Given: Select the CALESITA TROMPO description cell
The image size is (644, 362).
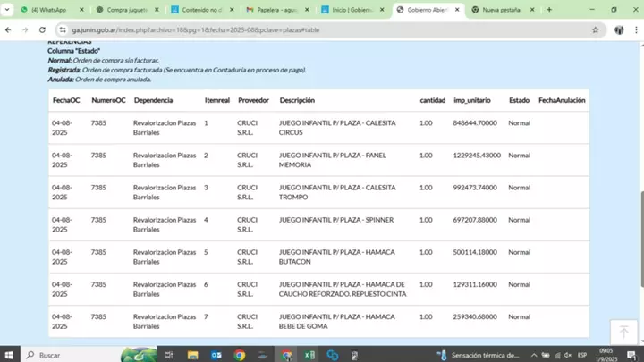Looking at the screenshot, I should pyautogui.click(x=337, y=192).
